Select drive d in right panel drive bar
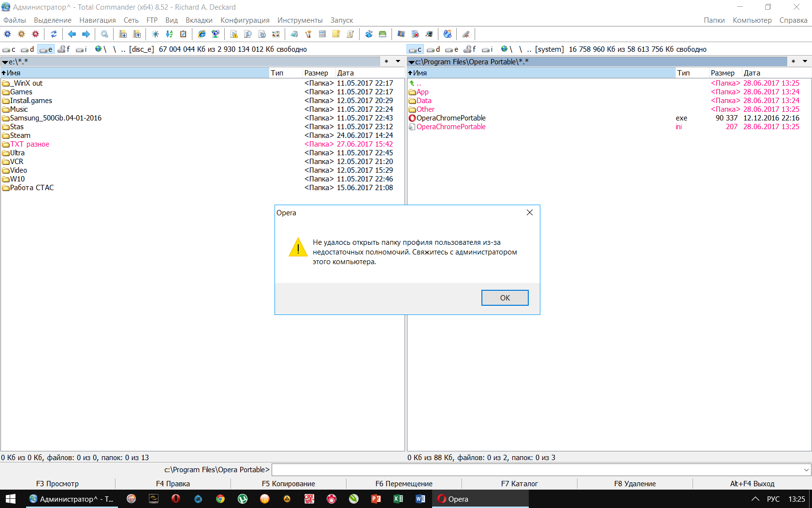812x508 pixels. pyautogui.click(x=434, y=49)
